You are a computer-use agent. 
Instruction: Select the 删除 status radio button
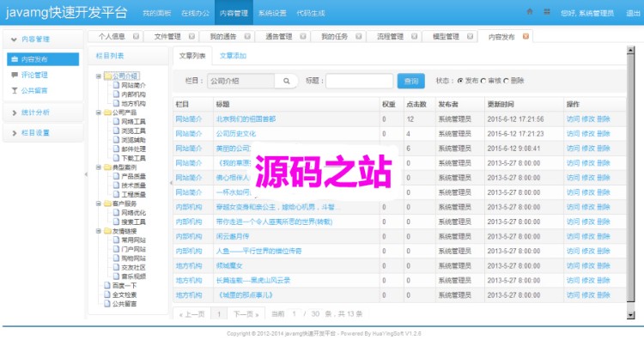pyautogui.click(x=506, y=81)
